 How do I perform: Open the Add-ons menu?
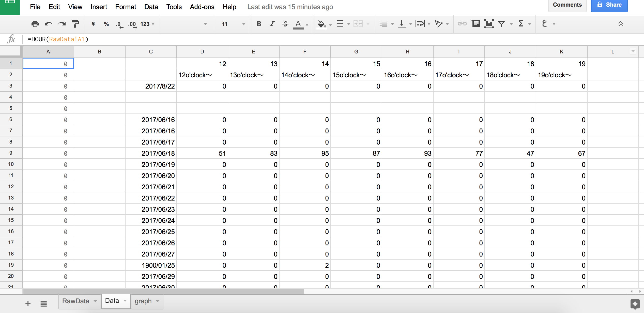point(202,7)
